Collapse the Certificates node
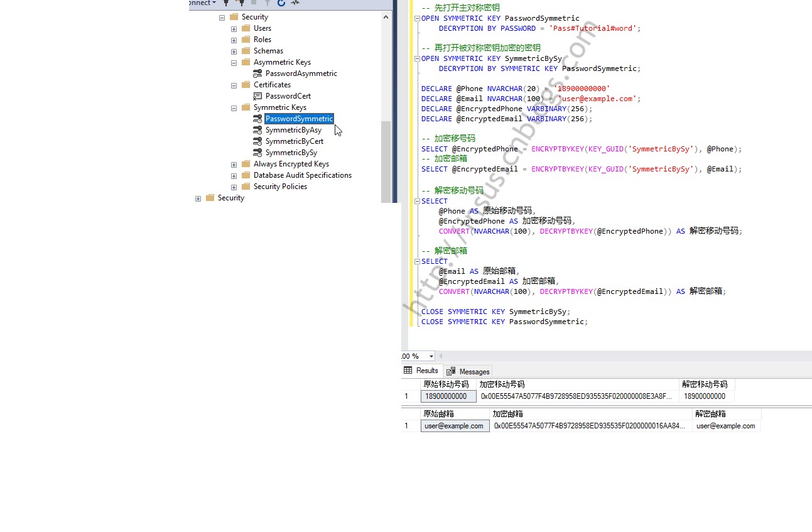 click(x=234, y=85)
